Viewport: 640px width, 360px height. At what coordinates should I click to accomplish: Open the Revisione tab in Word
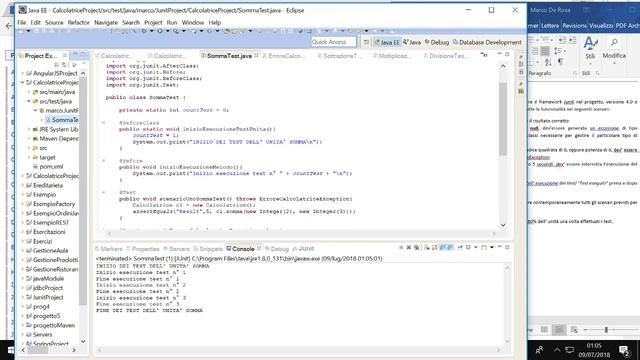click(574, 25)
